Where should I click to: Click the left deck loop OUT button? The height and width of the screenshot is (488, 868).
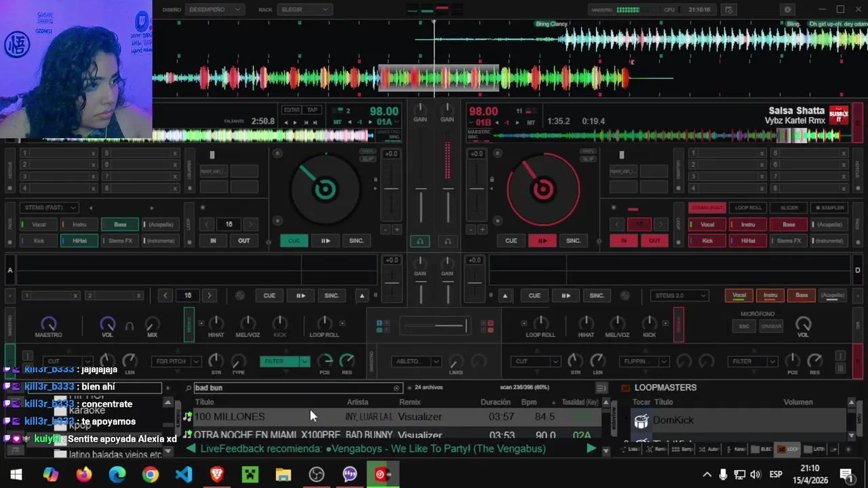coord(243,241)
